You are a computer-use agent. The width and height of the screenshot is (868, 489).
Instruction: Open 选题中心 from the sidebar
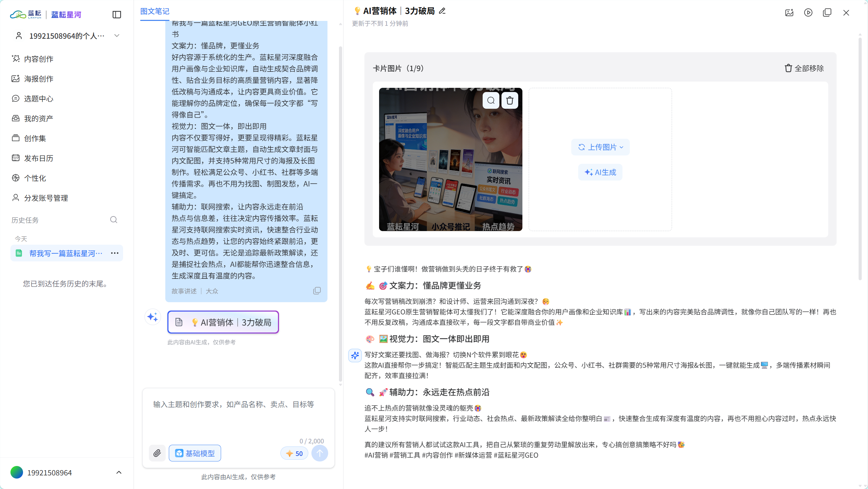pos(38,98)
